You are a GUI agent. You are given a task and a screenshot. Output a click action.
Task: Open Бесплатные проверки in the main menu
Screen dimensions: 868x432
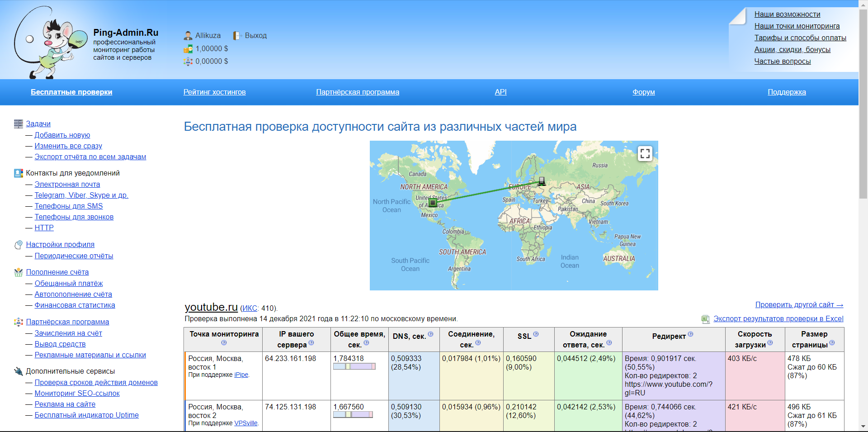[71, 92]
